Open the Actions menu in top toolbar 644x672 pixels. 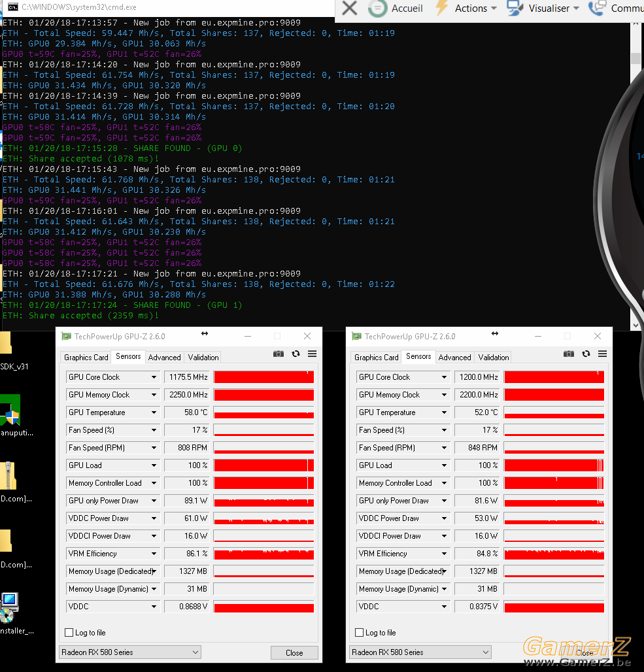coord(476,8)
